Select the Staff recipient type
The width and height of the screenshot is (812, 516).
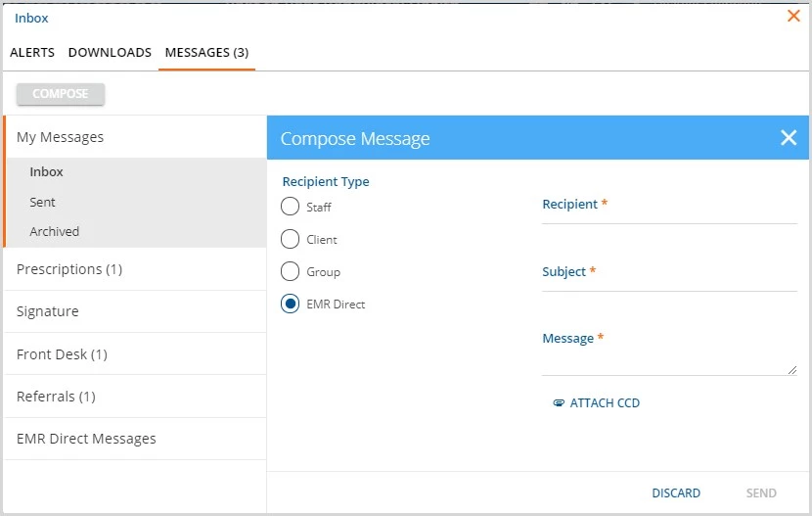(x=290, y=207)
